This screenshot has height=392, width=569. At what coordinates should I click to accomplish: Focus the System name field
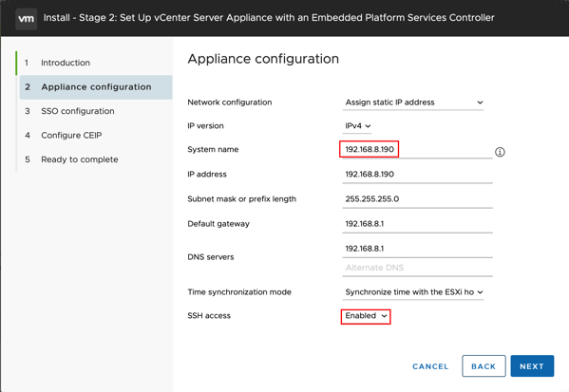(417, 149)
